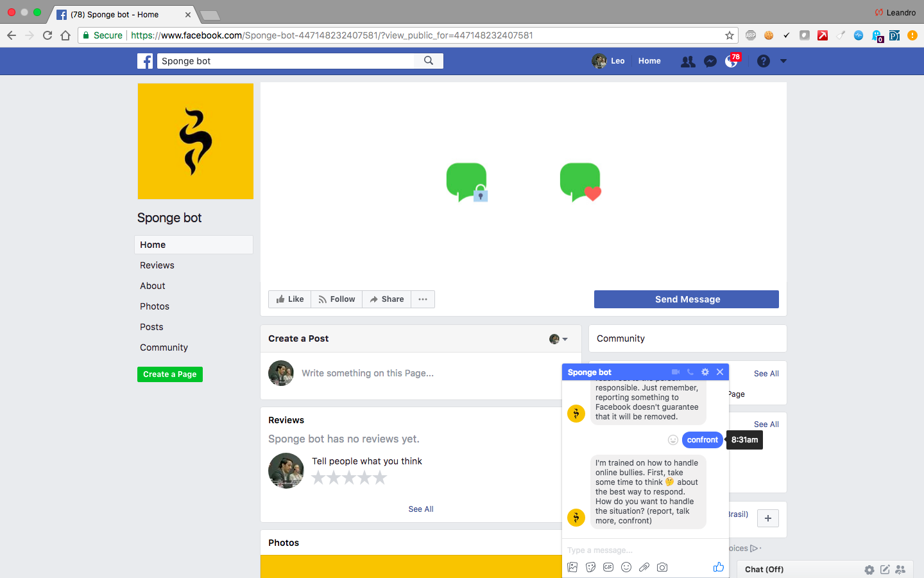
Task: Click the Community card heading
Action: coord(620,338)
